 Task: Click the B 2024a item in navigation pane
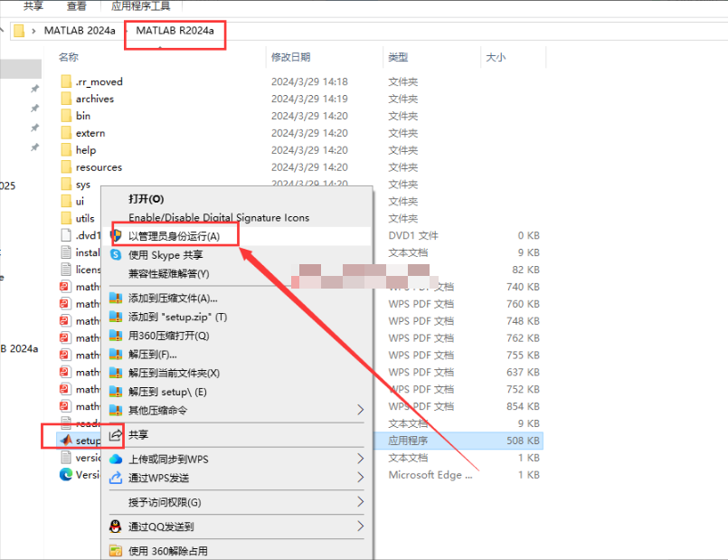pyautogui.click(x=20, y=348)
